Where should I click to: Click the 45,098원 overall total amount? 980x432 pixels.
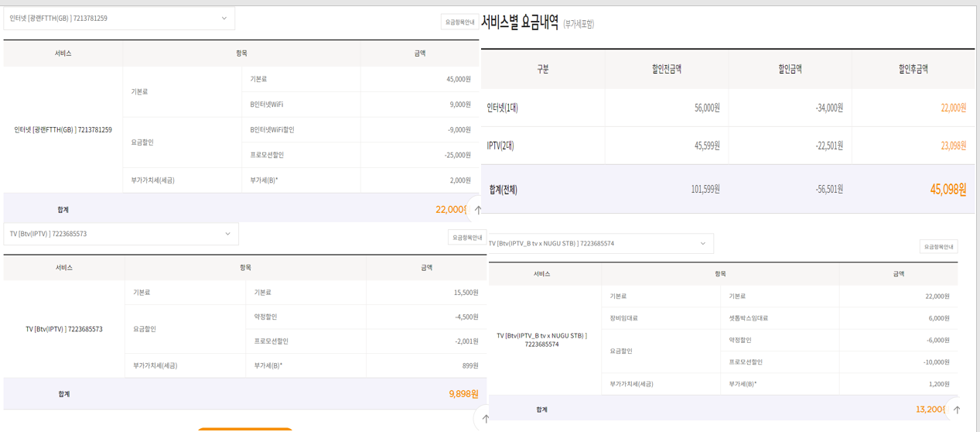tap(948, 189)
